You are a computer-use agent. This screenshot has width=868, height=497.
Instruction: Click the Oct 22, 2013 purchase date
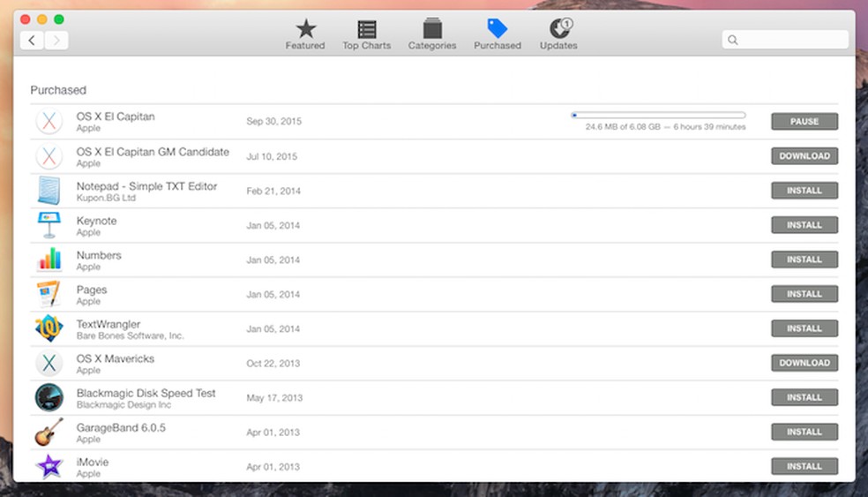click(273, 364)
